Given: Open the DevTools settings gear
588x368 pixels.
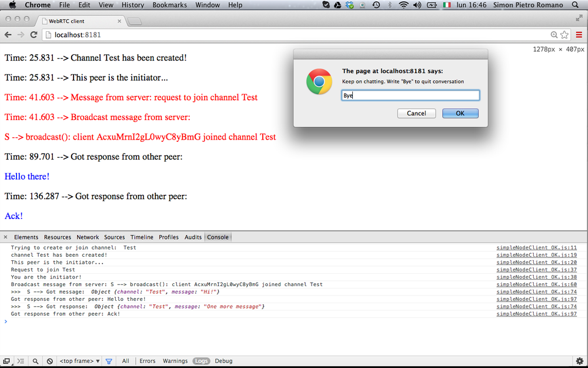Looking at the screenshot, I should point(579,361).
